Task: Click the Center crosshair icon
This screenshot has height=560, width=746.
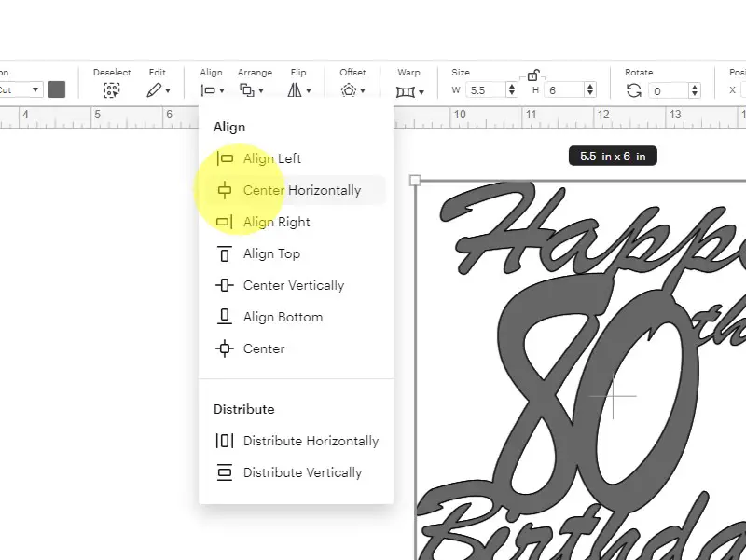Action: click(225, 348)
